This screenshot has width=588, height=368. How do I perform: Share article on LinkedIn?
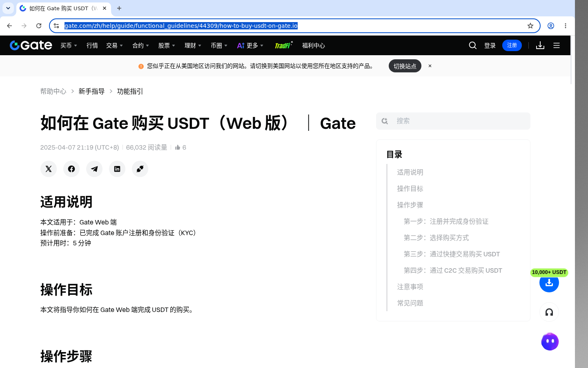click(x=117, y=169)
